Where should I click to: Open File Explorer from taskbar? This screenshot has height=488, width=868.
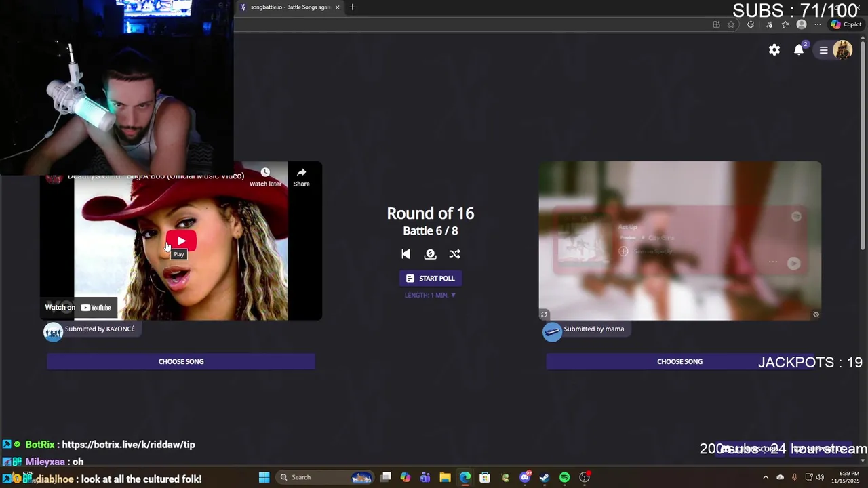tap(445, 477)
